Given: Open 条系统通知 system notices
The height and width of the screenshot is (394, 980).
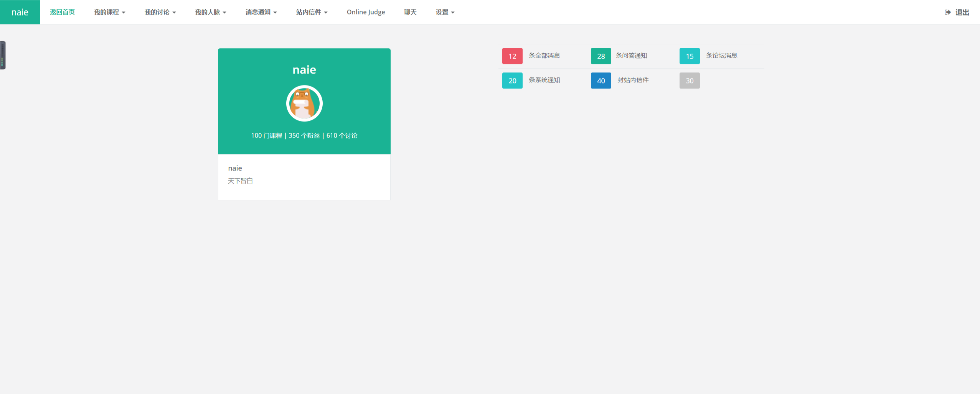Looking at the screenshot, I should [544, 80].
